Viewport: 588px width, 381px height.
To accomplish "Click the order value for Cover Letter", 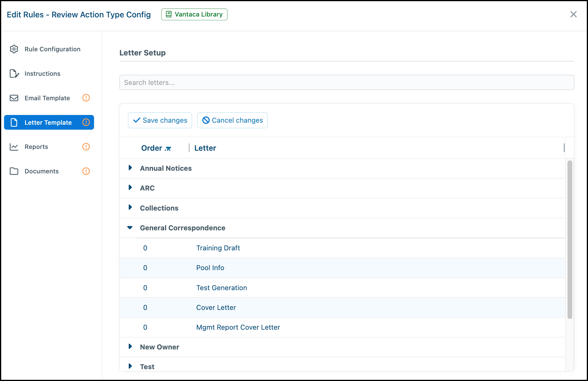I will pos(145,308).
